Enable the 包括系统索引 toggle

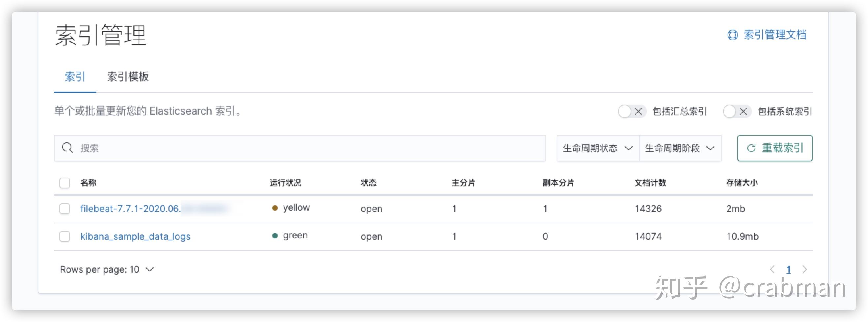click(x=730, y=111)
